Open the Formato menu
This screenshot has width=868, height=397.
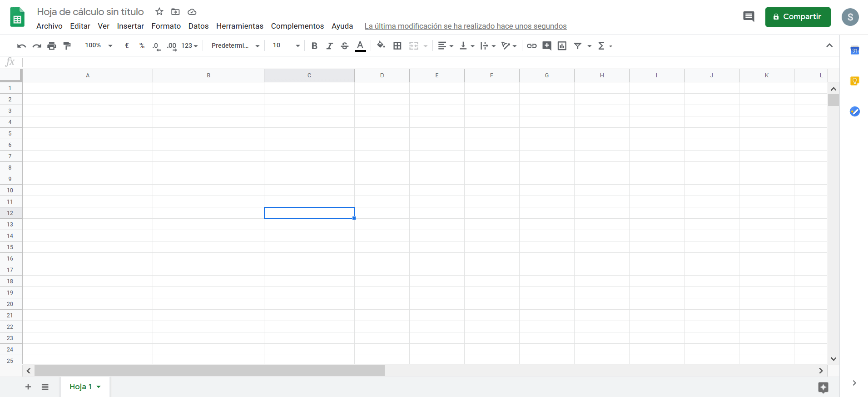pos(166,26)
